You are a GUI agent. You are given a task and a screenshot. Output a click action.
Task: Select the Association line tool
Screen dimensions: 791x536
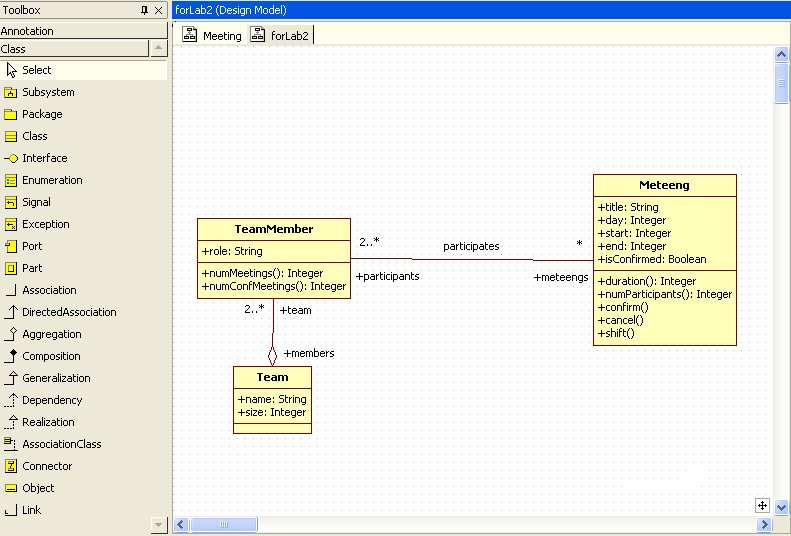click(11, 290)
